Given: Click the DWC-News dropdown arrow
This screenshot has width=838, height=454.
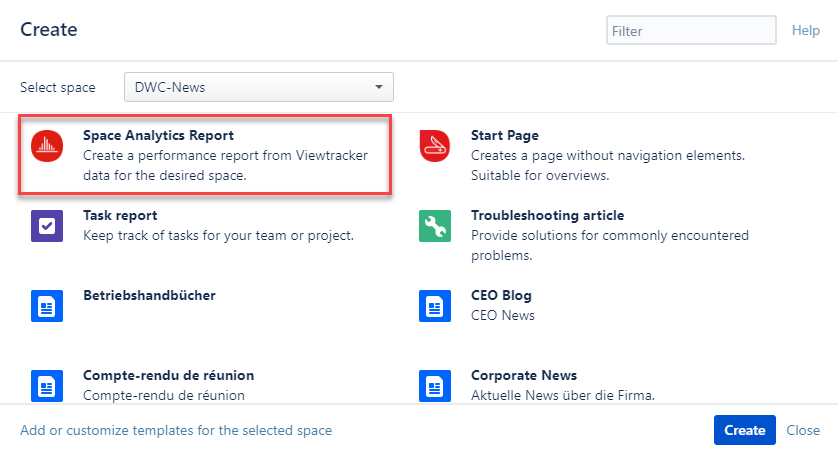Looking at the screenshot, I should [x=379, y=87].
